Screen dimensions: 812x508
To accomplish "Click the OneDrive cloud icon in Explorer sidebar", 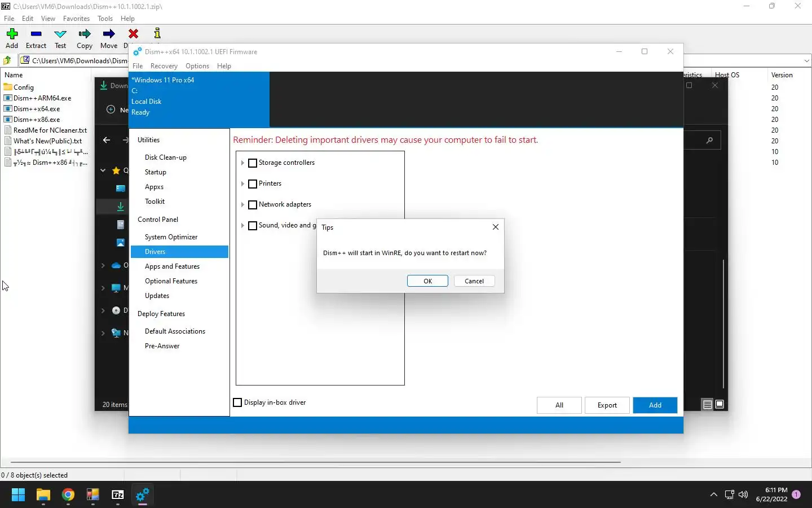I will coord(116,265).
